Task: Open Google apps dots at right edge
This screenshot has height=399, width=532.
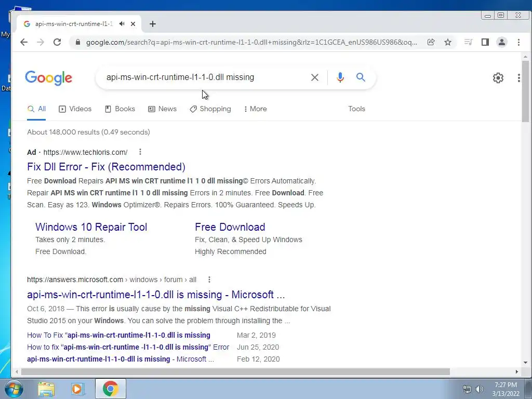Action: [x=519, y=78]
